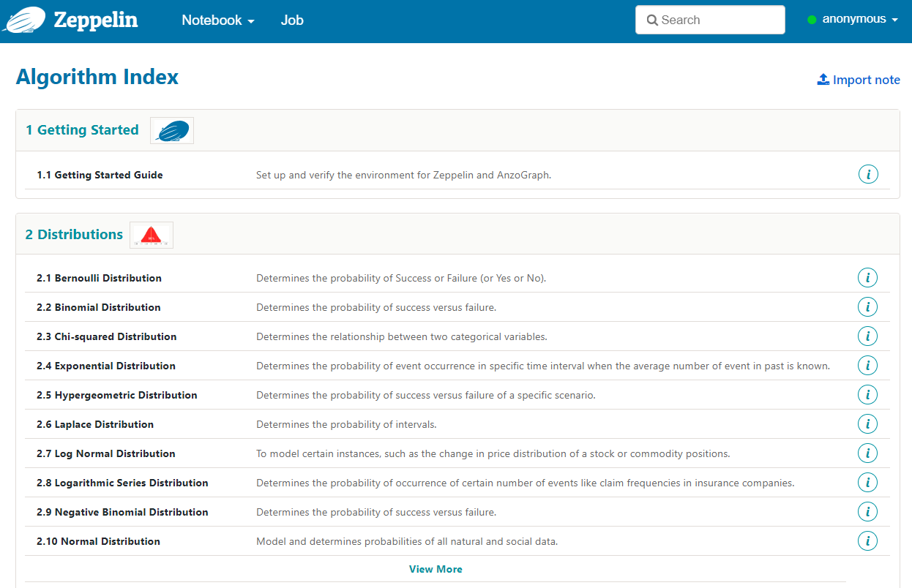Open info icon for Chi-squared Distribution
The image size is (912, 588).
tap(867, 336)
